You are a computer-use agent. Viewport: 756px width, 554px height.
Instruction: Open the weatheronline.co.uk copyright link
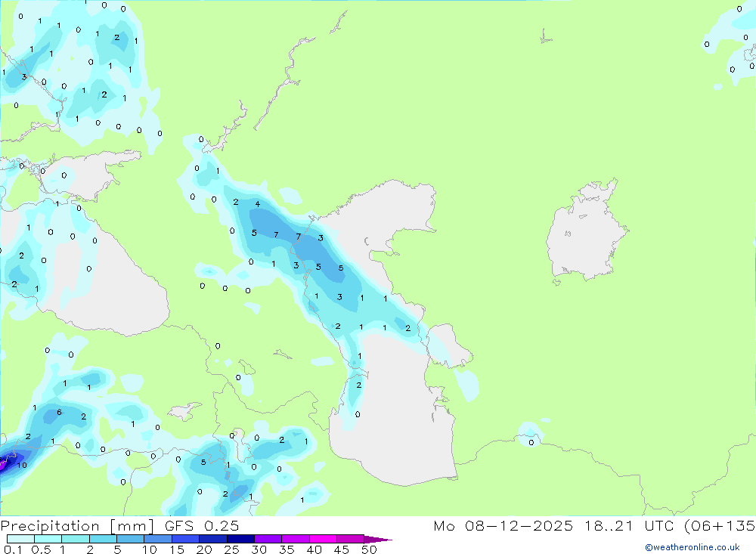click(x=692, y=547)
